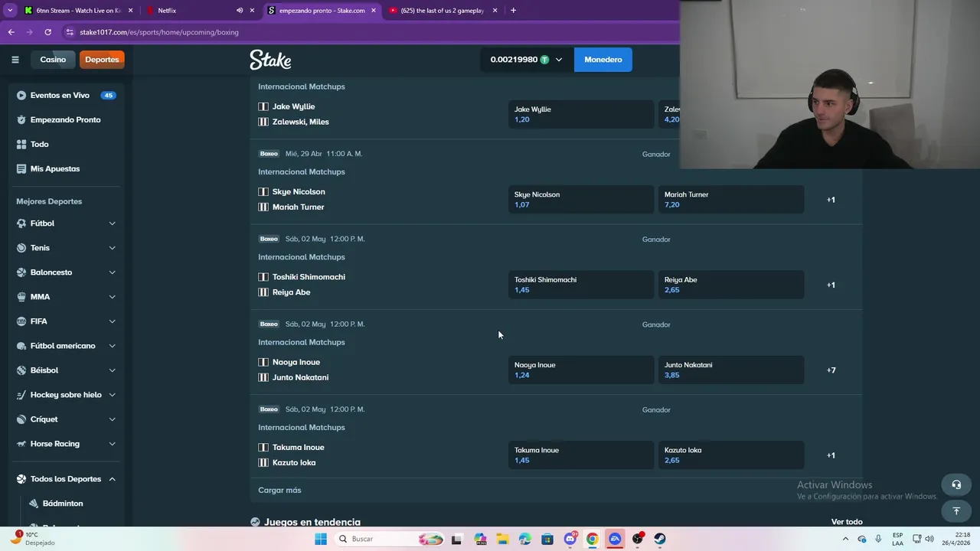Click the live support headset icon
This screenshot has height=551, width=980.
[956, 484]
